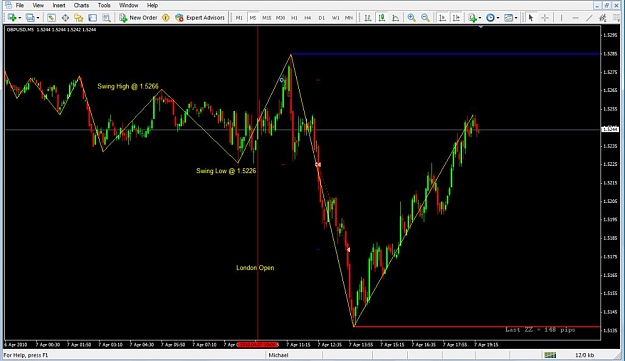Launch MetaEditor with the yellow diamond icon
The width and height of the screenshot is (625, 361).
[166, 18]
